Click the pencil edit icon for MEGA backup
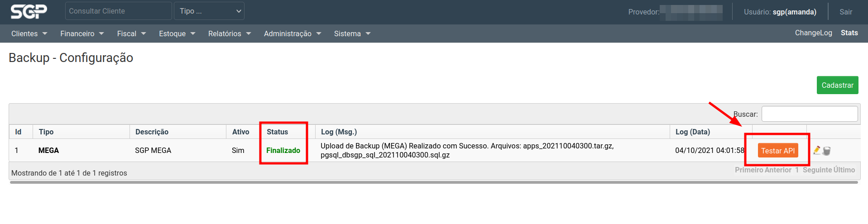This screenshot has height=224, width=868. [x=817, y=150]
